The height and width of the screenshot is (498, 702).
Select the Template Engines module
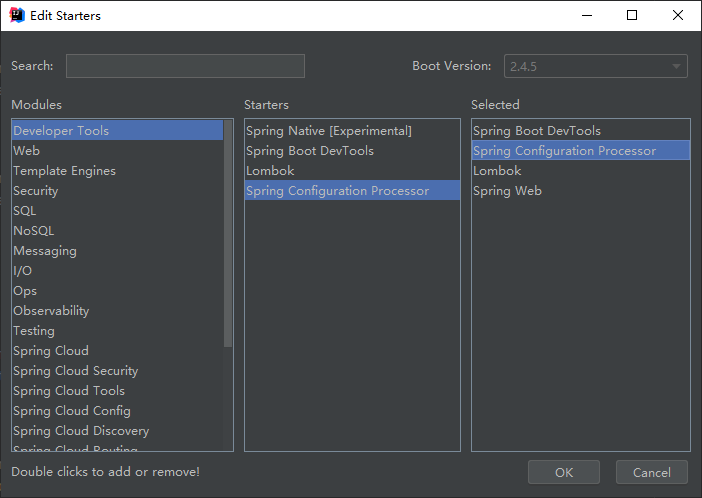(x=117, y=171)
